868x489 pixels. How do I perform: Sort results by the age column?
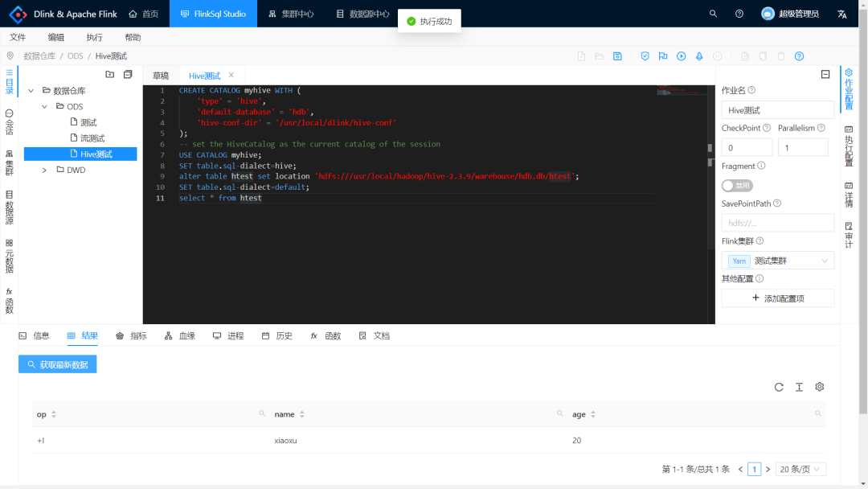coord(593,414)
